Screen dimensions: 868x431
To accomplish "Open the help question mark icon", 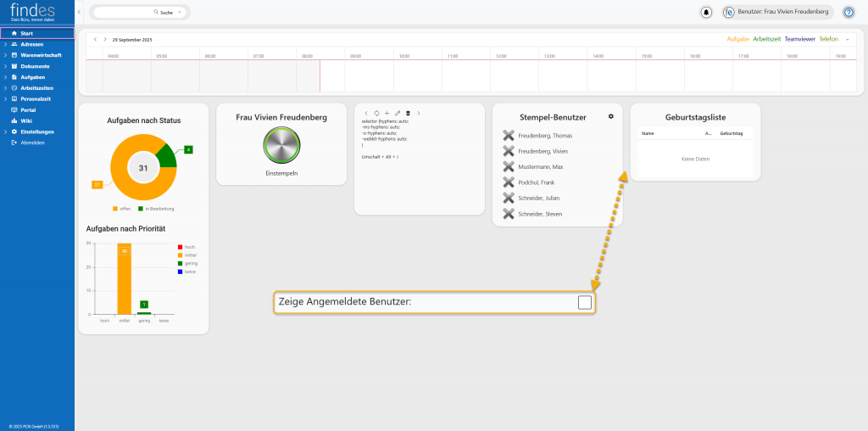I will [x=849, y=13].
